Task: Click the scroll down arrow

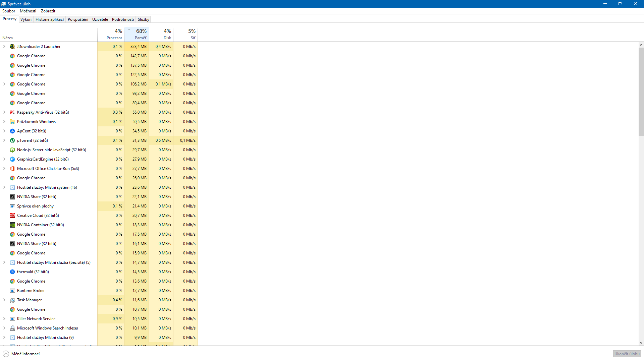Action: [x=641, y=343]
